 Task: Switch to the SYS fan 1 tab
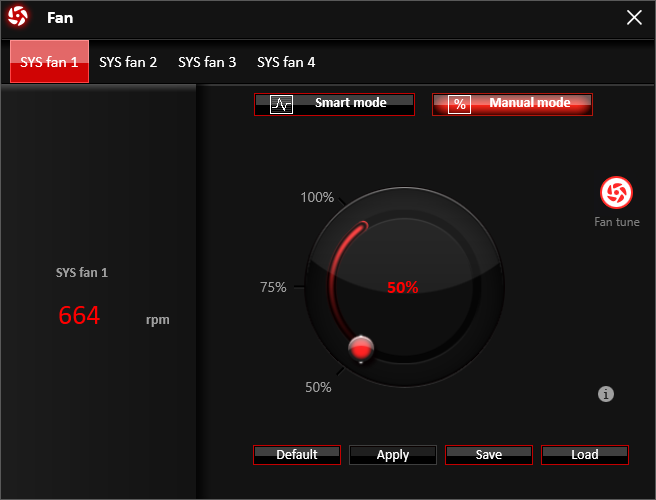(49, 62)
